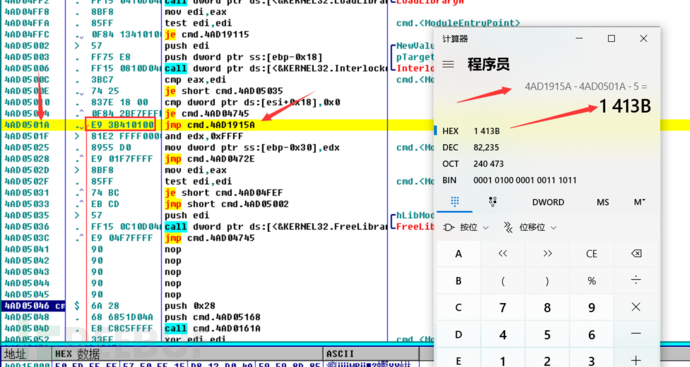The height and width of the screenshot is (367, 690).
Task: Click the HEX 数据 dump column header
Action: (x=77, y=354)
